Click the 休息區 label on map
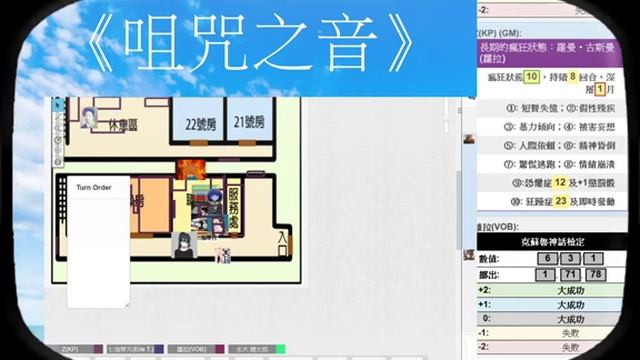The height and width of the screenshot is (360, 640). click(123, 125)
